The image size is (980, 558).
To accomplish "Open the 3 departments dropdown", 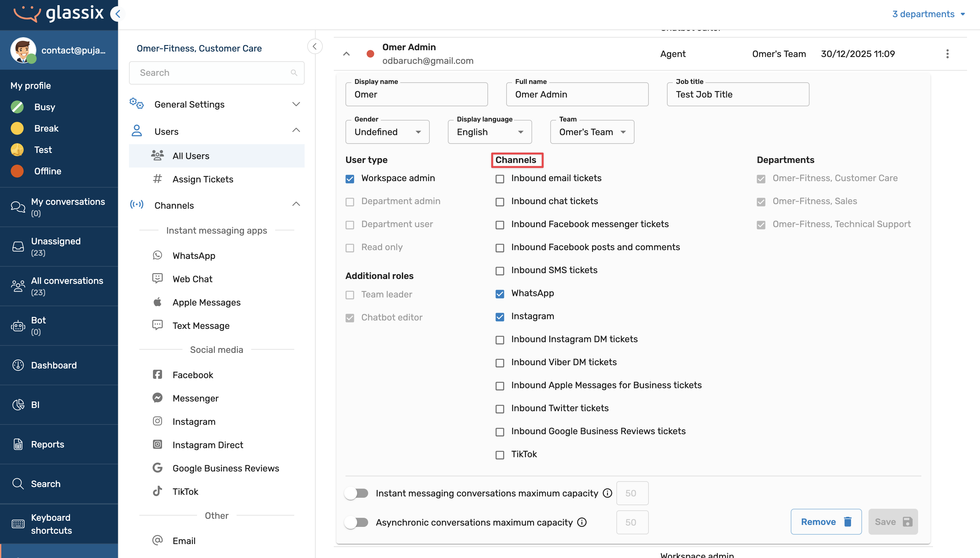I will click(928, 14).
